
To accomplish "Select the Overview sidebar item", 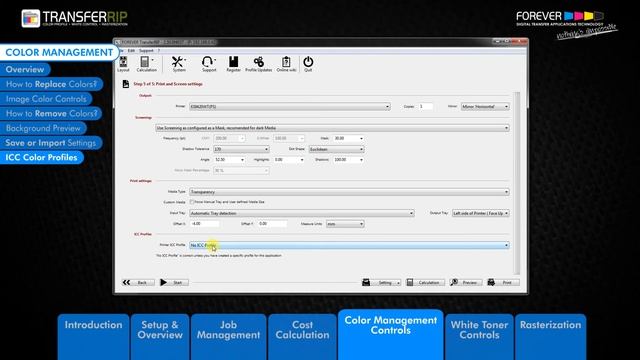I will point(25,69).
